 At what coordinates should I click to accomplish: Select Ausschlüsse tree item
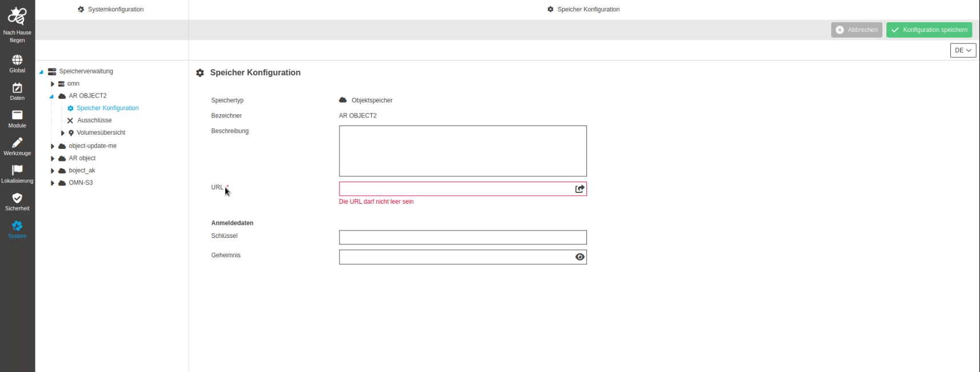(95, 120)
